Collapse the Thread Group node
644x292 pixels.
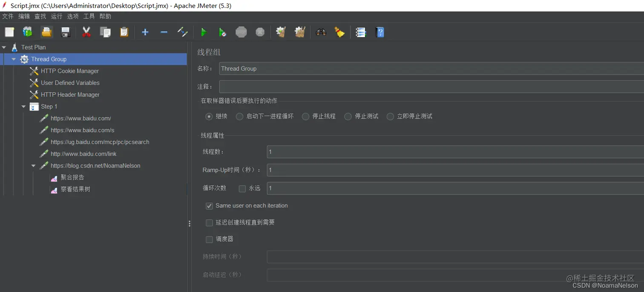tap(14, 59)
